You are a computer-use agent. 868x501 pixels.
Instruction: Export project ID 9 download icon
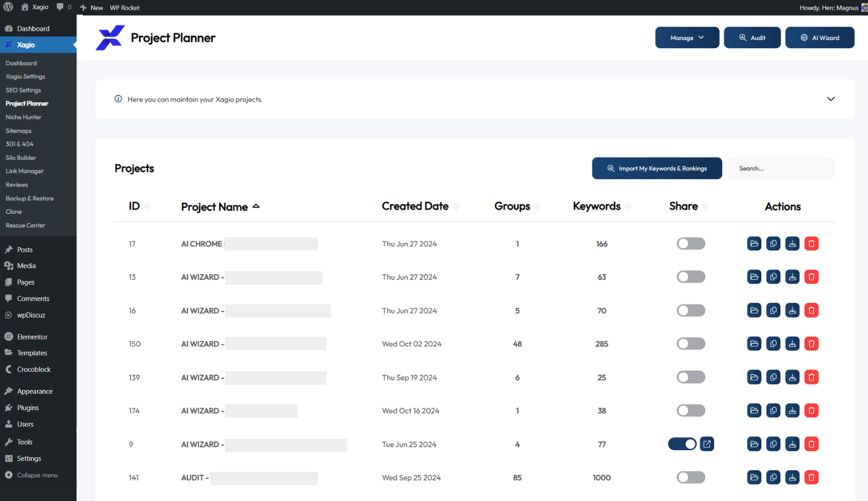792,444
